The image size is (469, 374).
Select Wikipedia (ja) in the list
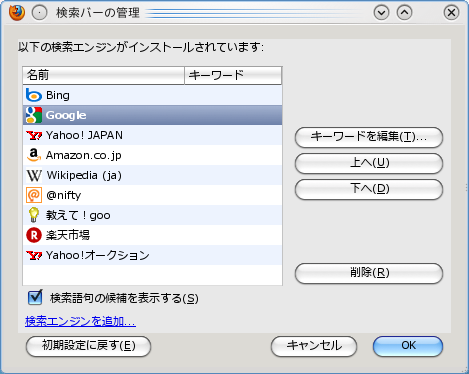(152, 175)
